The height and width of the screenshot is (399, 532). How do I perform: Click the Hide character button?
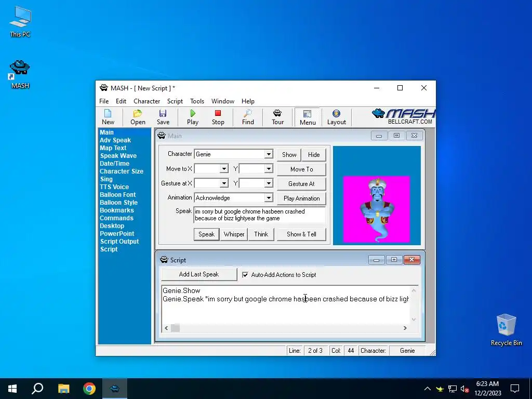click(314, 155)
